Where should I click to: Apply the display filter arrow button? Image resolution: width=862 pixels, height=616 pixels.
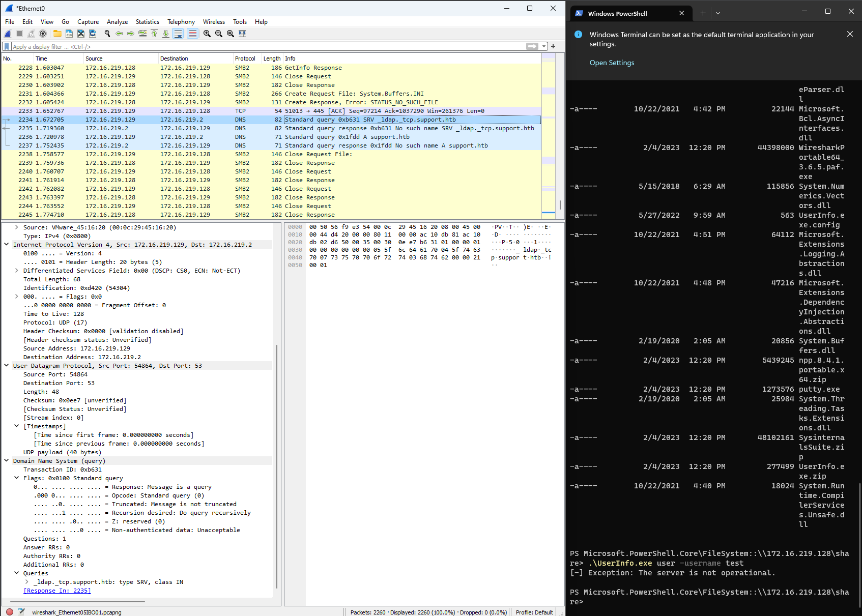click(x=532, y=46)
